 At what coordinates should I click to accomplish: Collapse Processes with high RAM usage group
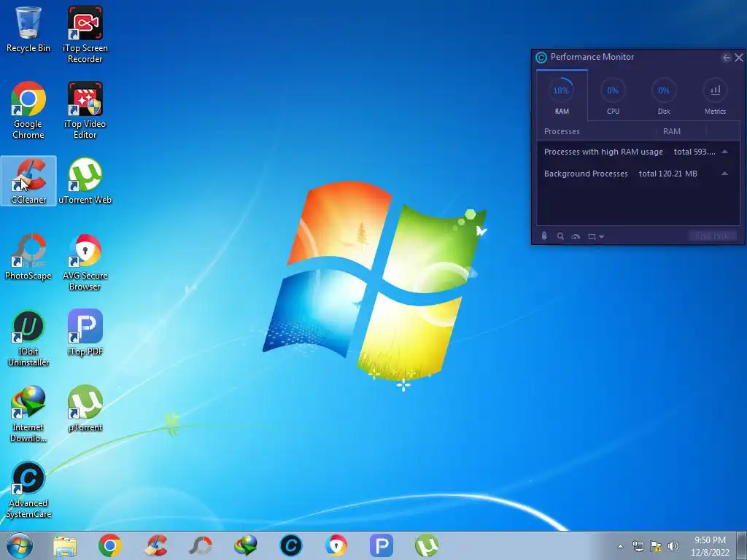[x=724, y=152]
